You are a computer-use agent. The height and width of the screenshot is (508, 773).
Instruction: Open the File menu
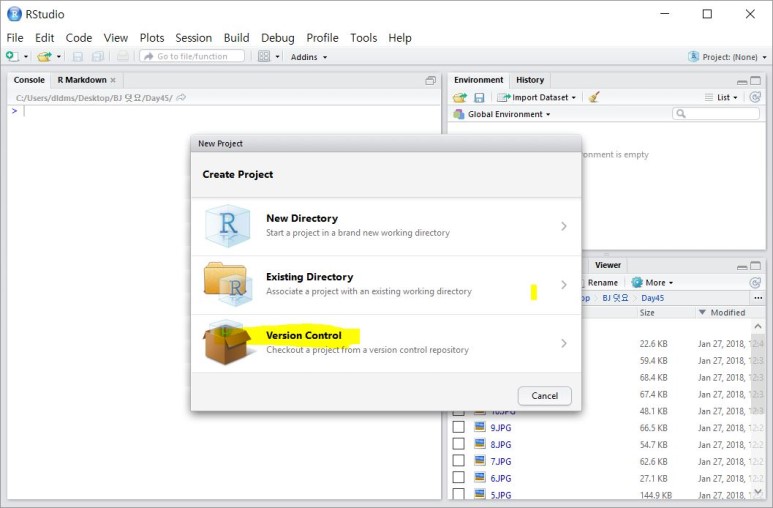(15, 38)
